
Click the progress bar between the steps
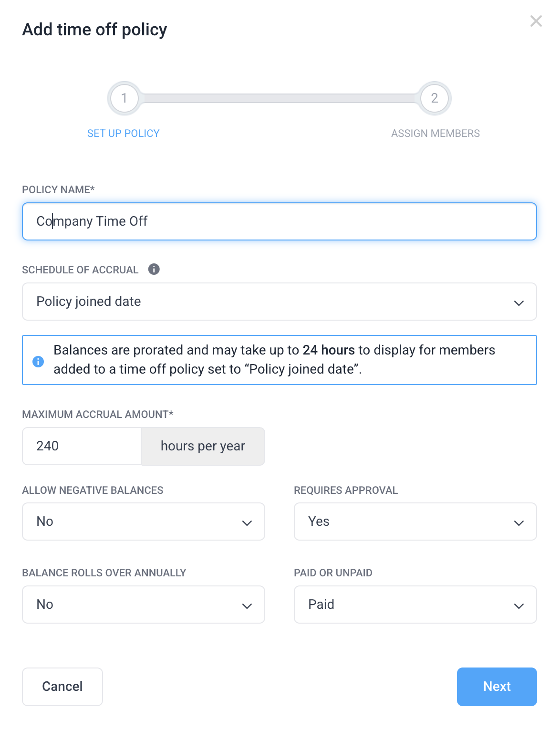(x=279, y=98)
